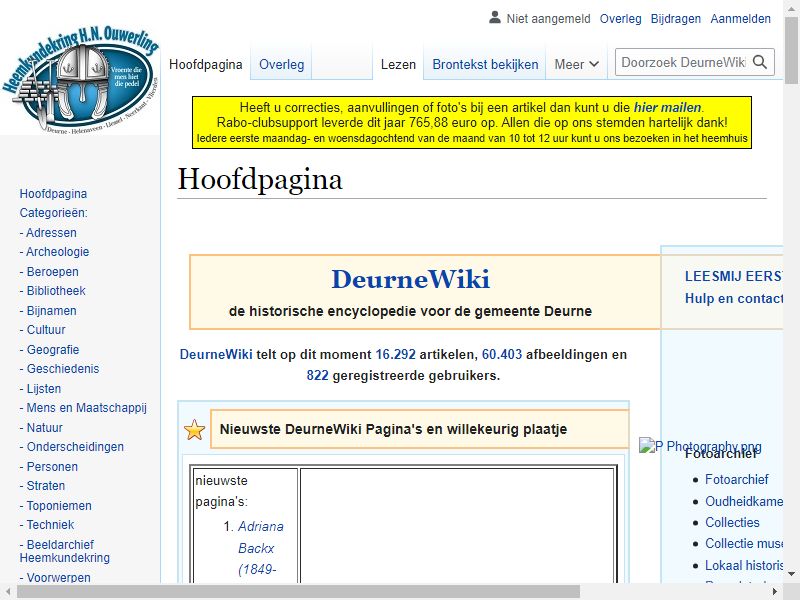Screen dimensions: 800x600
Task: Expand the Meer dropdown menu
Action: 577,64
